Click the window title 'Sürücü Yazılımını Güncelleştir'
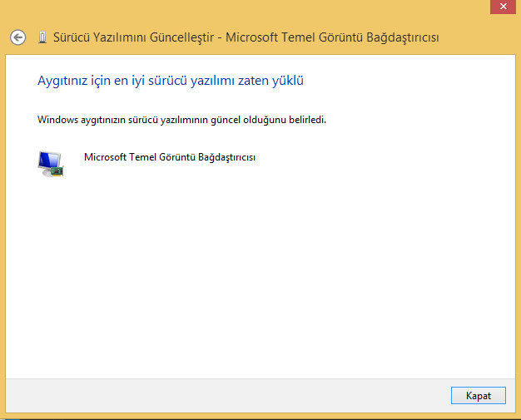Viewport: 521px width, 420px height. 133,37
